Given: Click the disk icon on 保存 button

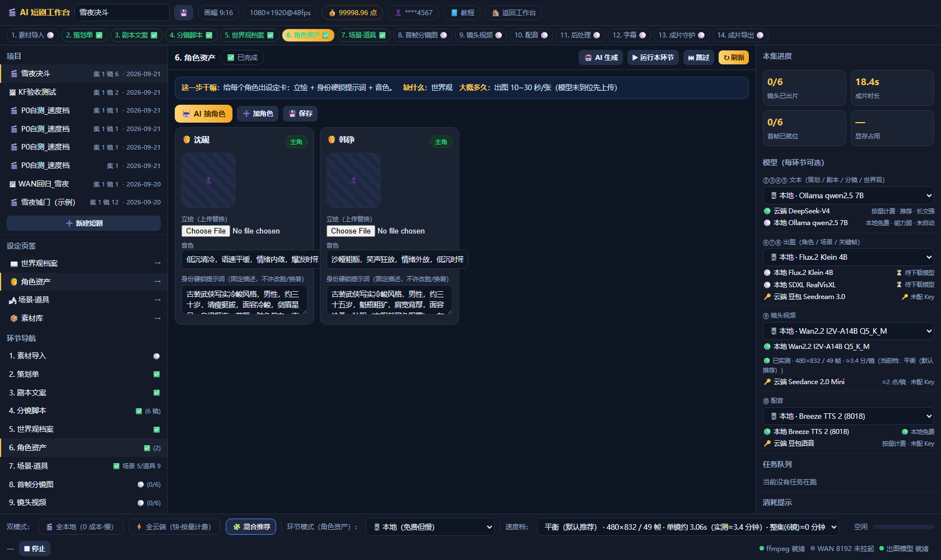Looking at the screenshot, I should (292, 114).
